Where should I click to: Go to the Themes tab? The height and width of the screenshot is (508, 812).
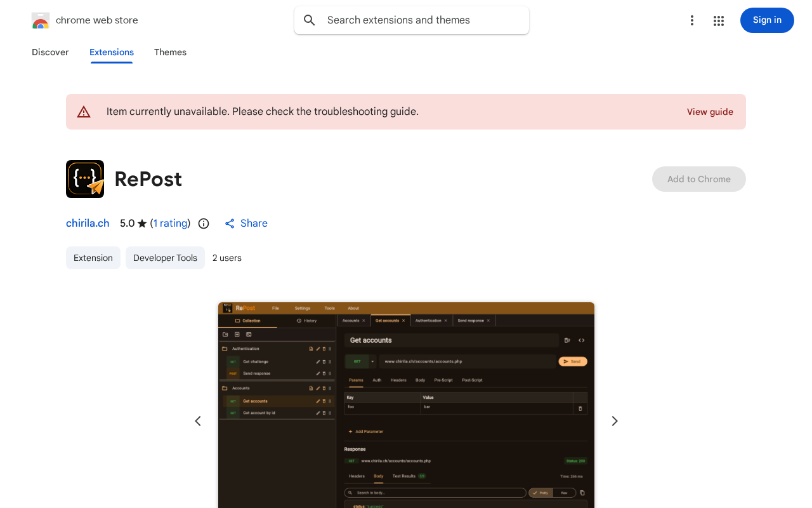[x=170, y=52]
